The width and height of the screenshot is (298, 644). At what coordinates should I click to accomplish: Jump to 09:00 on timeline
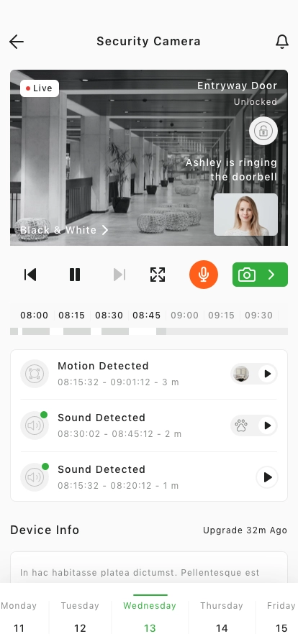pyautogui.click(x=185, y=316)
